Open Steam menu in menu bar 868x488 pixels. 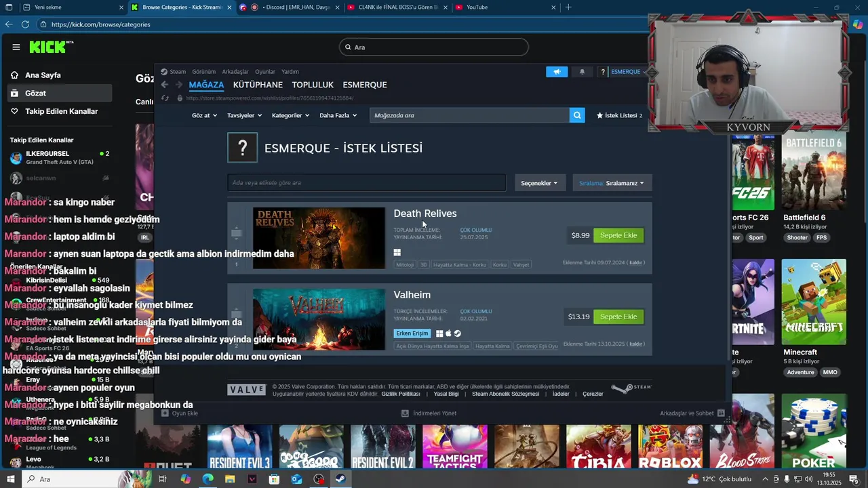174,72
